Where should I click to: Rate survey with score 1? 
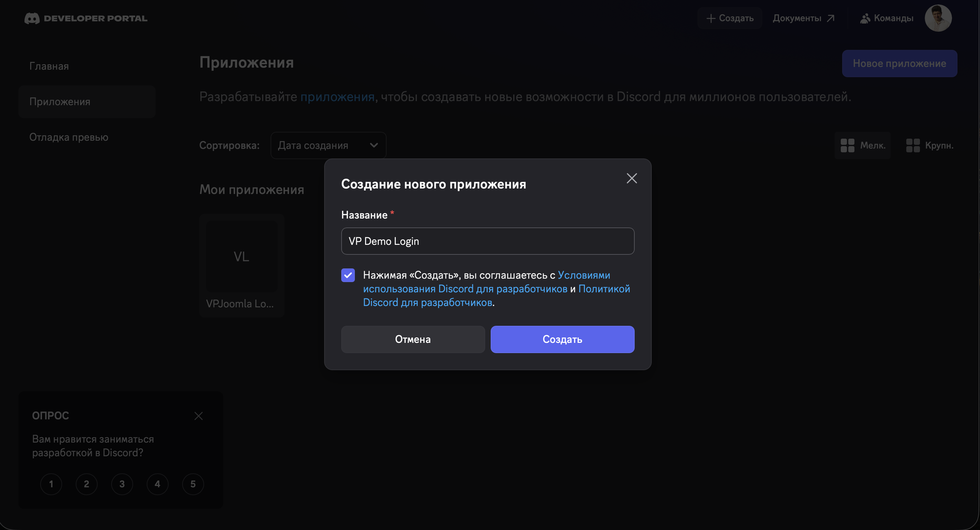tap(51, 484)
